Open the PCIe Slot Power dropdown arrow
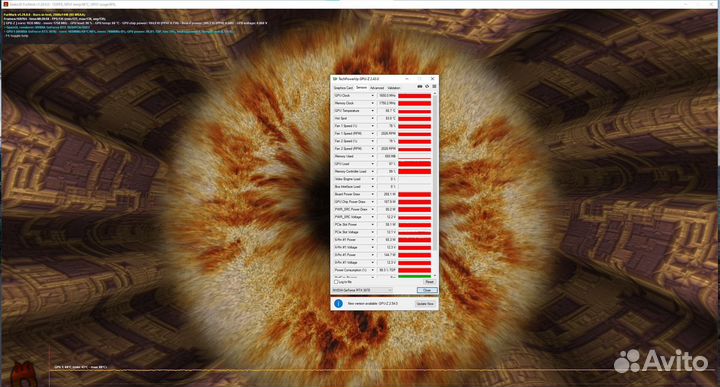Screen dimensions: 720x387 (372, 224)
